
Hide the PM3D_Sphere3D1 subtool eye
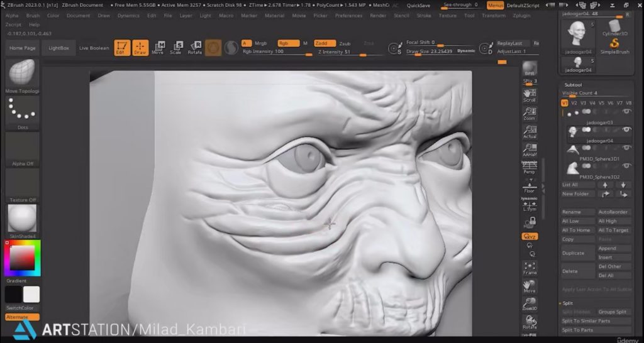pyautogui.click(x=626, y=148)
